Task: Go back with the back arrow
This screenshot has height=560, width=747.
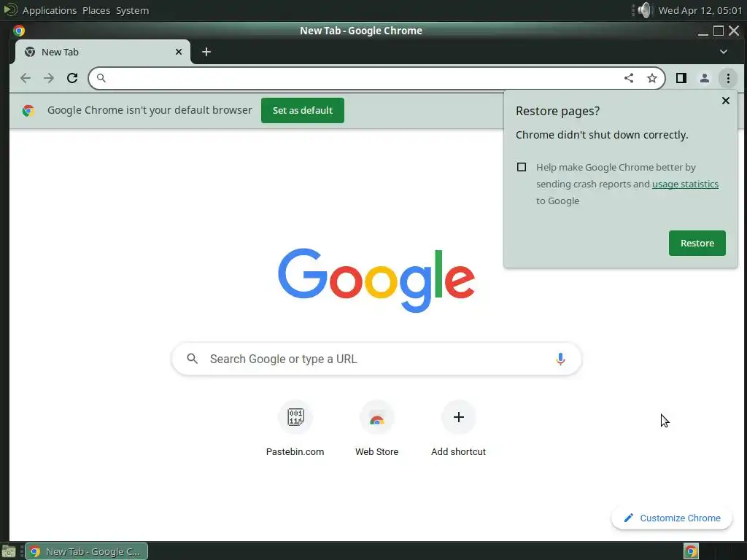Action: (26, 78)
